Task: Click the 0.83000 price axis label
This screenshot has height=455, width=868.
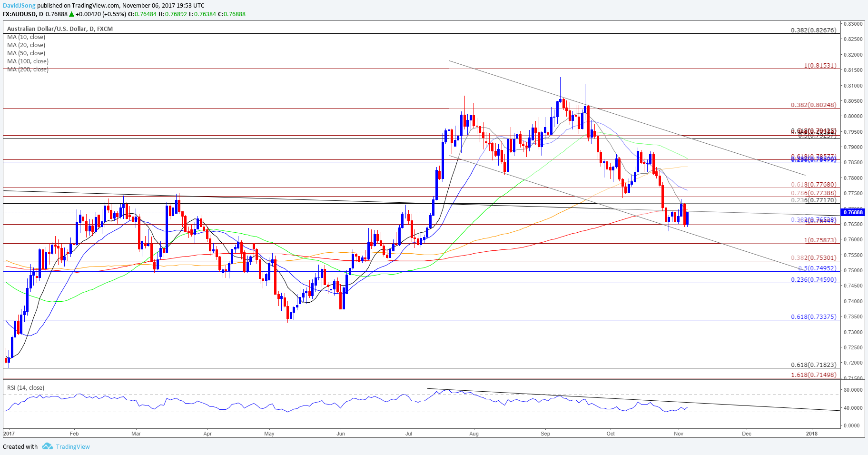Action: [x=853, y=24]
